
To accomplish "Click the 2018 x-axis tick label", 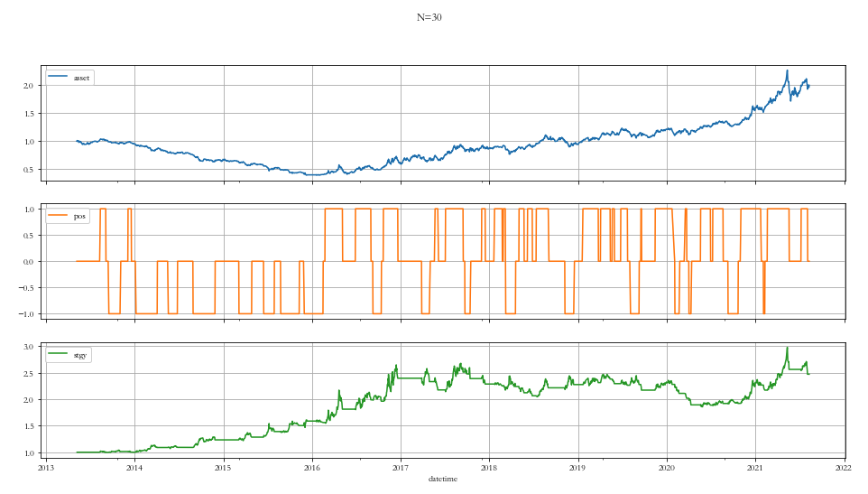I will [489, 468].
